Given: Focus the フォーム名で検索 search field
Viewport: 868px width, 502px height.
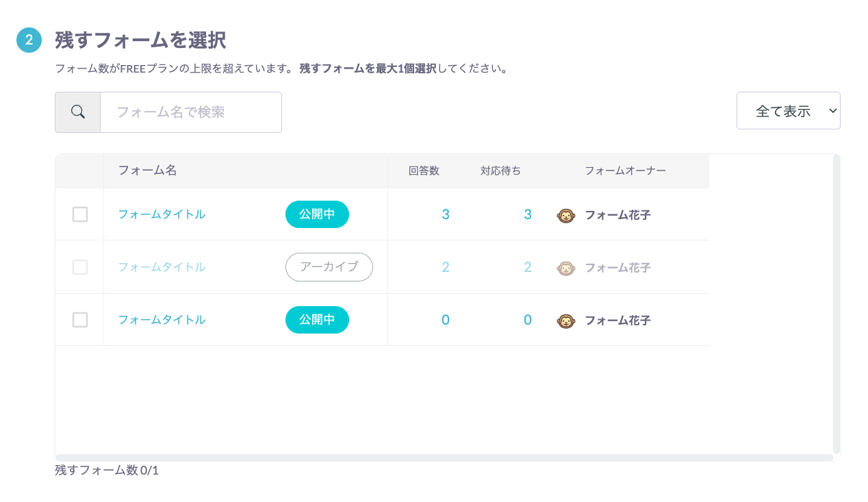Looking at the screenshot, I should 191,112.
